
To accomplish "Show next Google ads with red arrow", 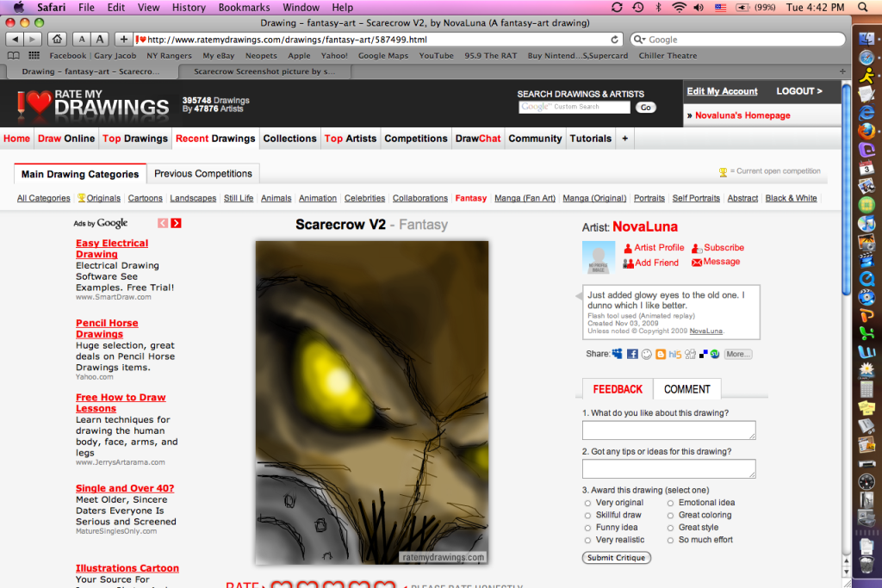I will pos(176,223).
